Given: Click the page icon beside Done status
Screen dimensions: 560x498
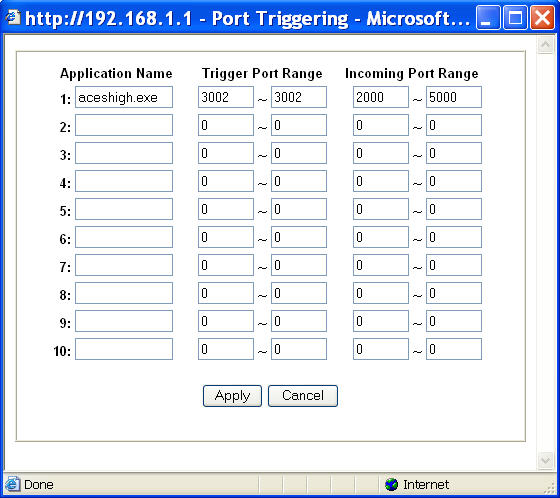Looking at the screenshot, I should click(12, 484).
